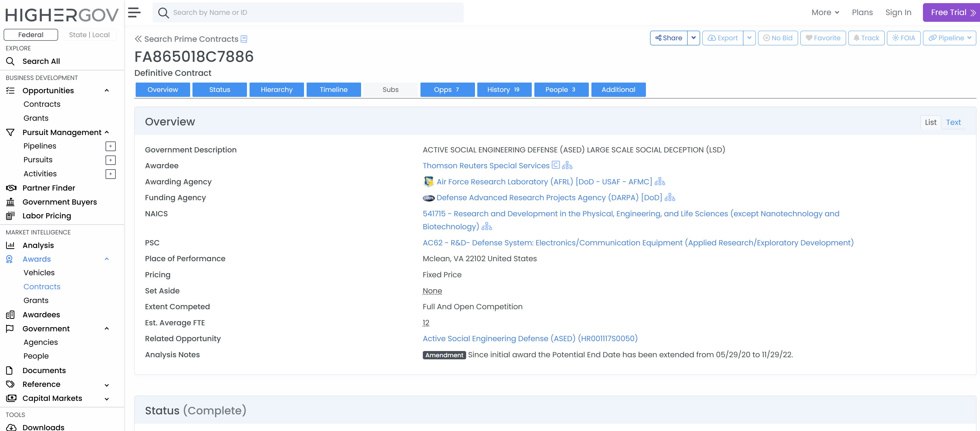Open Active Social Engineering Defense opportunity link
This screenshot has height=431, width=980.
coord(530,339)
